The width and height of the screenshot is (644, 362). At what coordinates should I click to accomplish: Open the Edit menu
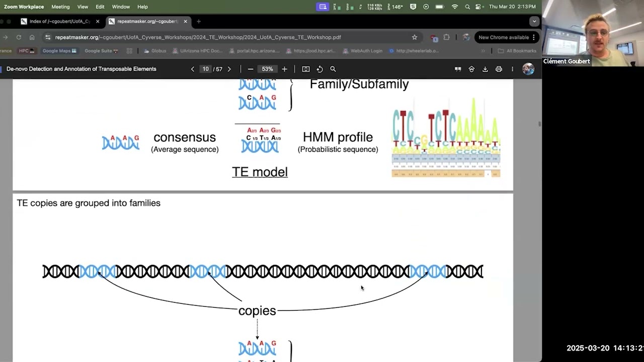pyautogui.click(x=100, y=7)
